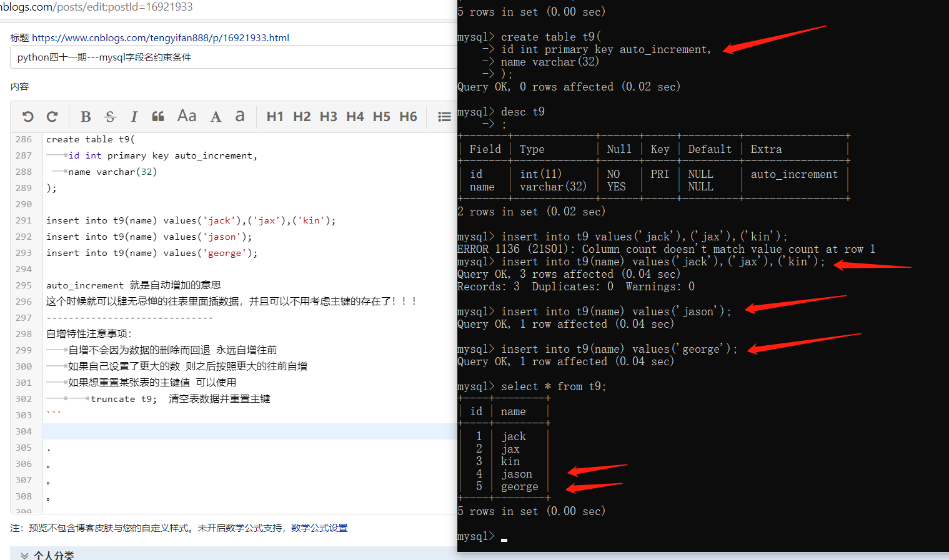The image size is (949, 560).
Task: Insert a level 2 heading with H2
Action: 302,117
